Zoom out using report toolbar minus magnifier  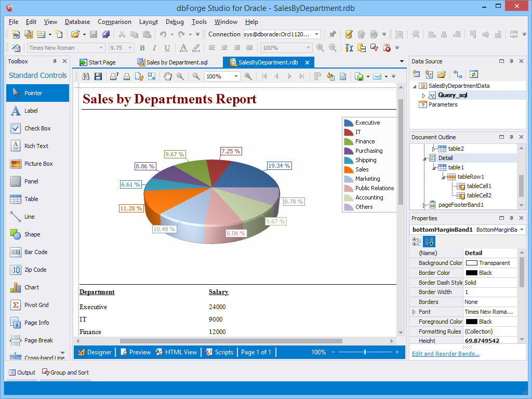tap(196, 76)
